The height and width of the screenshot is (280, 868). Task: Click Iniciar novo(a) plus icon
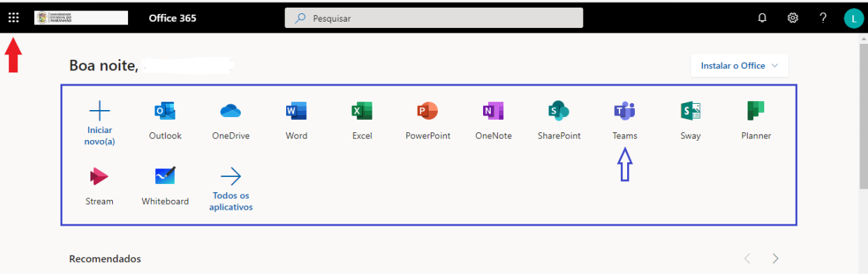coord(100,110)
